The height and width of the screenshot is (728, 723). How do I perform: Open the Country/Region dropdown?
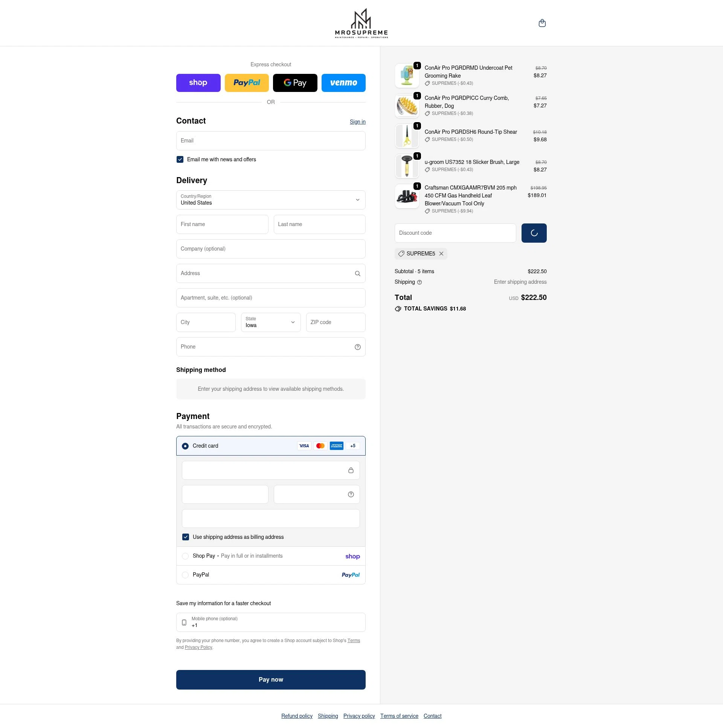pyautogui.click(x=270, y=200)
